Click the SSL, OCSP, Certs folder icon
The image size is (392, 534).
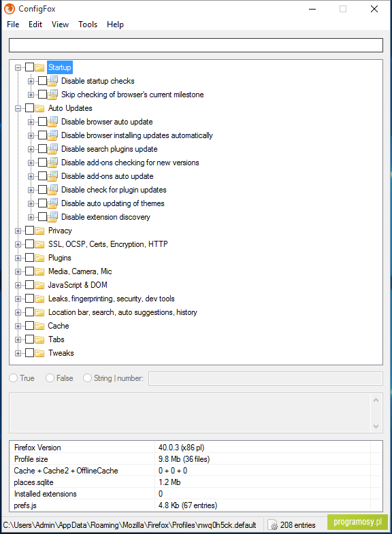(x=40, y=244)
